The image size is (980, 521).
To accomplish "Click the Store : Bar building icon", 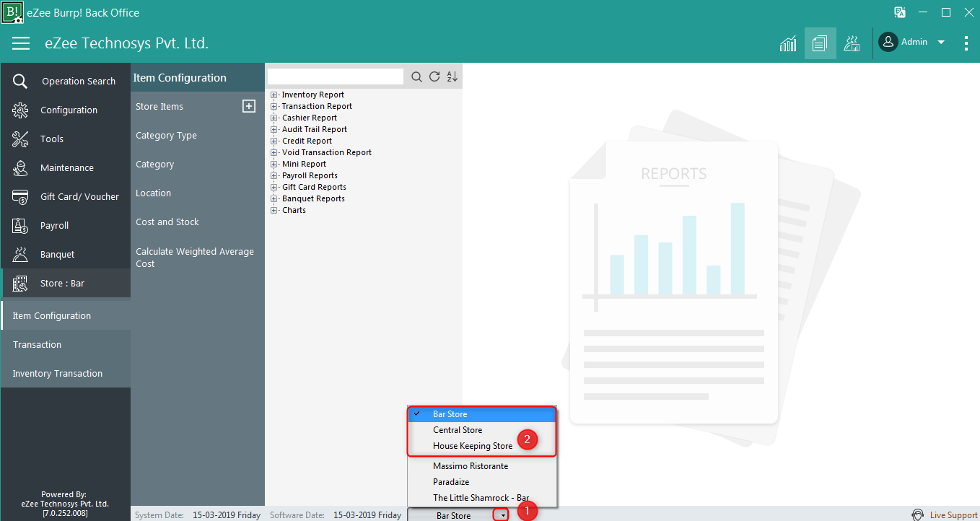I will coord(20,283).
